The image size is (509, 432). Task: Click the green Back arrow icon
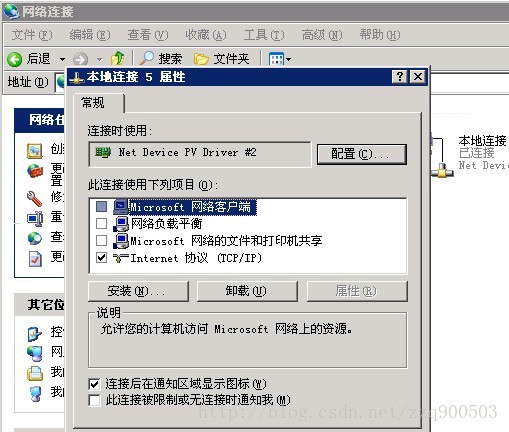tap(14, 60)
